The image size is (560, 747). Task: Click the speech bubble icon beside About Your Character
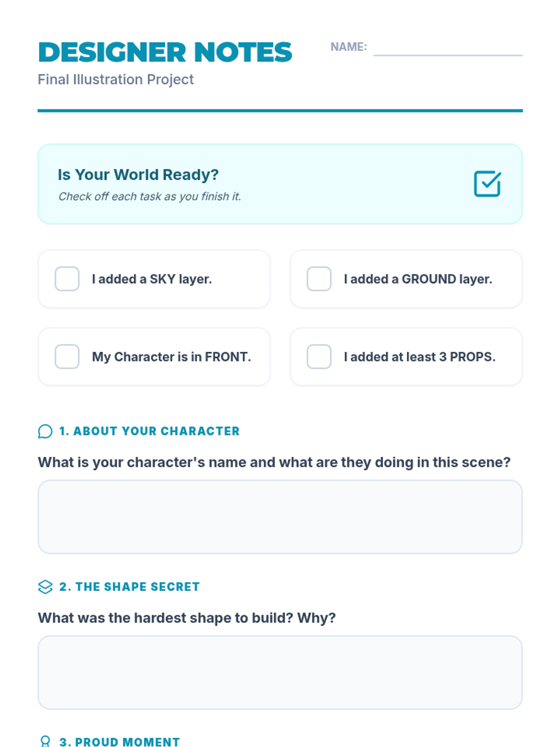coord(45,431)
